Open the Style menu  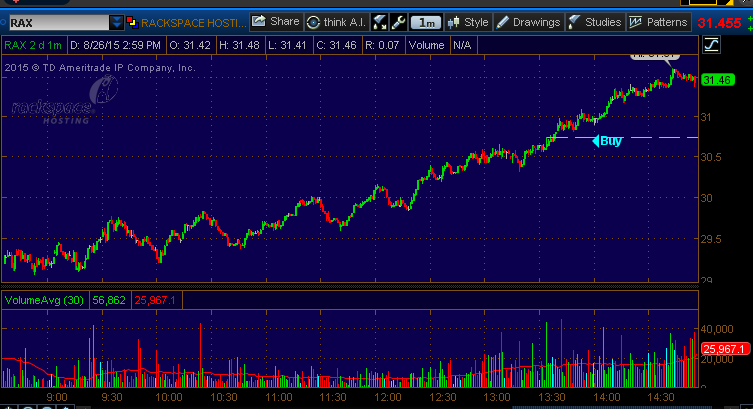coord(468,21)
